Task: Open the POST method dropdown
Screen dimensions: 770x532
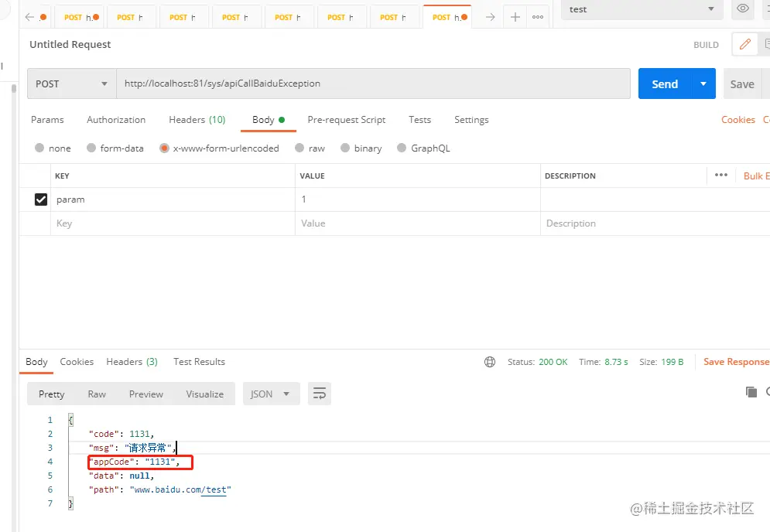Action: tap(72, 84)
